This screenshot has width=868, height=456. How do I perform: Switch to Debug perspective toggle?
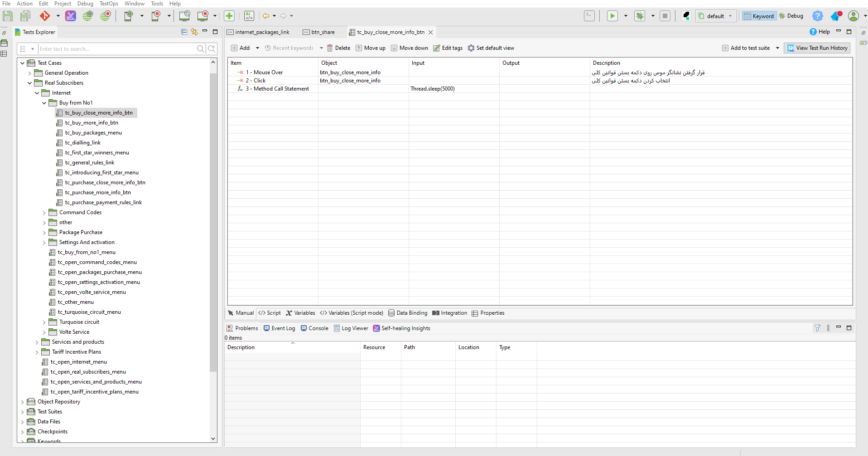click(791, 16)
